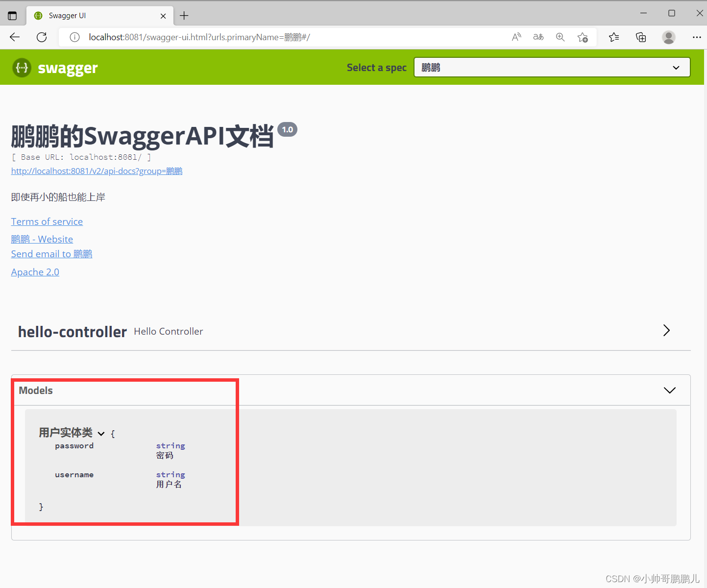Minimize the browser window

tap(643, 13)
